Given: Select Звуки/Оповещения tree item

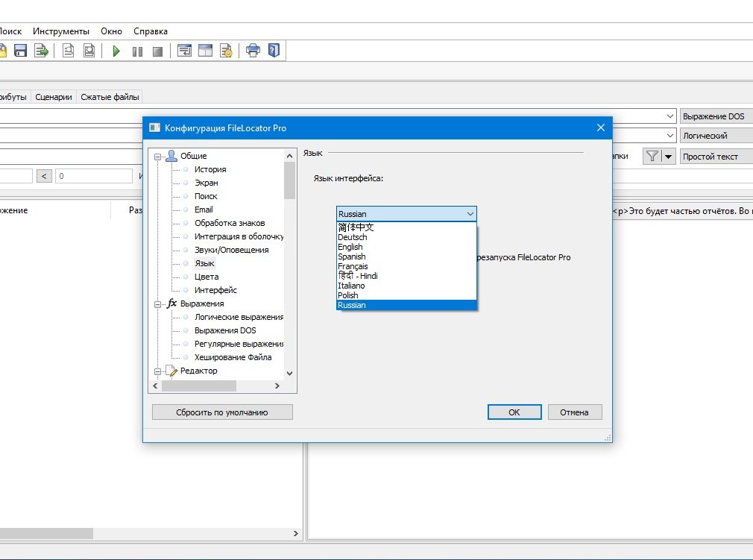Looking at the screenshot, I should 231,251.
